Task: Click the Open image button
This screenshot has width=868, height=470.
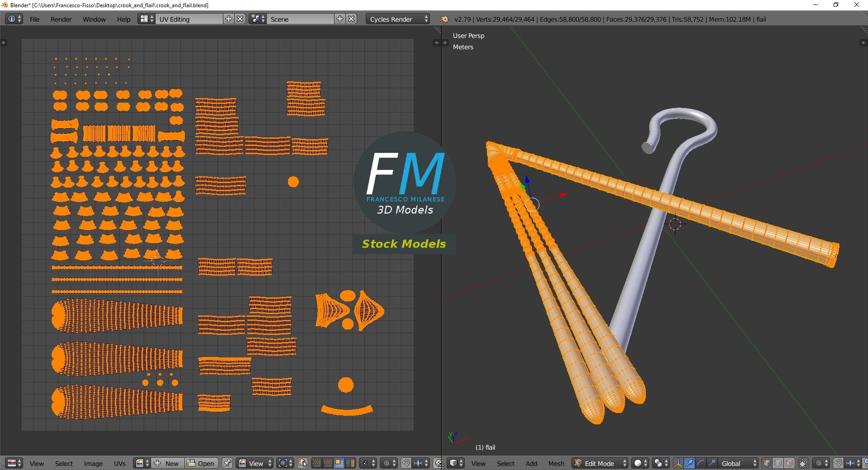Action: 203,463
